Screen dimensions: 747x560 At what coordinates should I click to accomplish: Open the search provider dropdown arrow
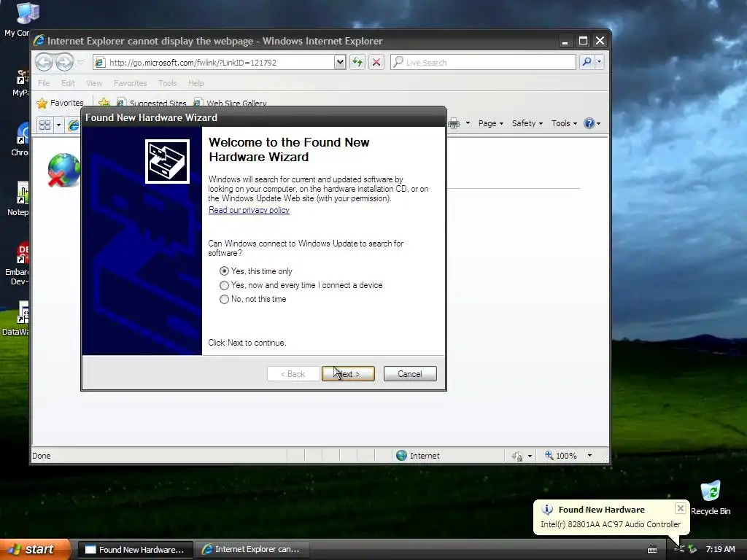pos(600,62)
